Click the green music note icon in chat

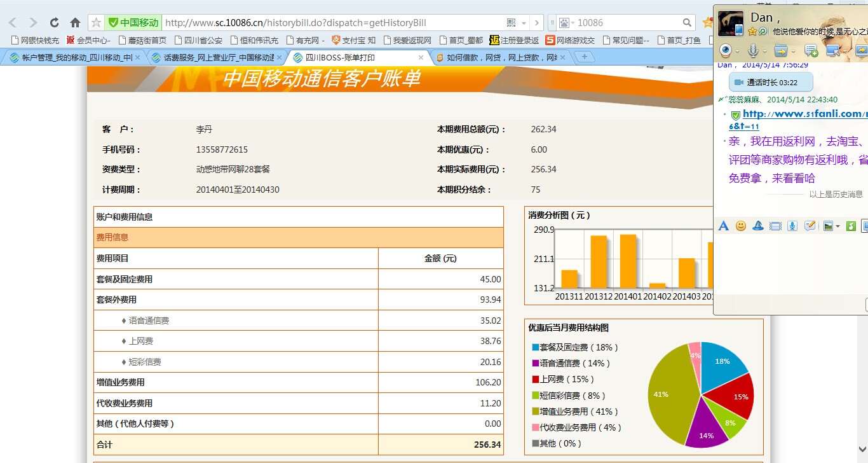click(851, 226)
